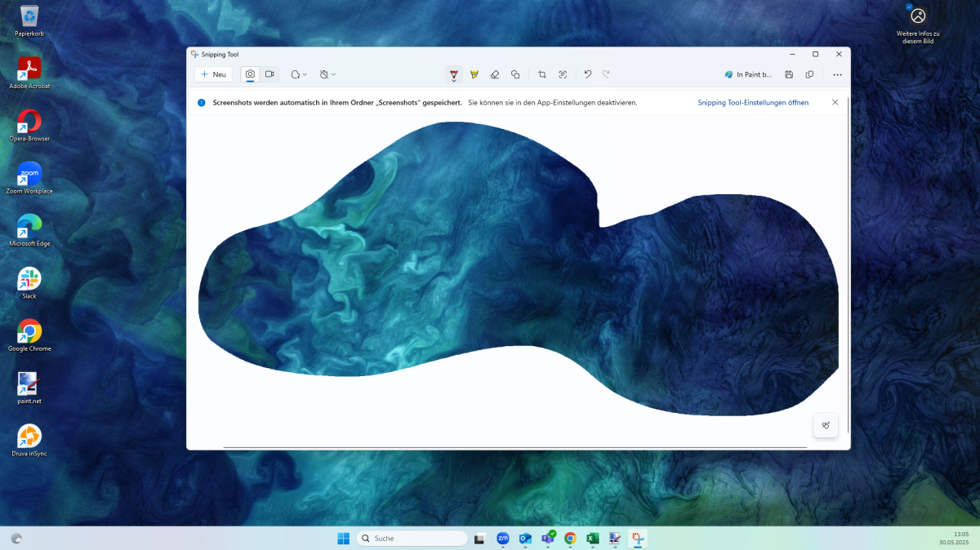Open the three-dots More options menu
The width and height of the screenshot is (980, 550).
pyautogui.click(x=837, y=74)
